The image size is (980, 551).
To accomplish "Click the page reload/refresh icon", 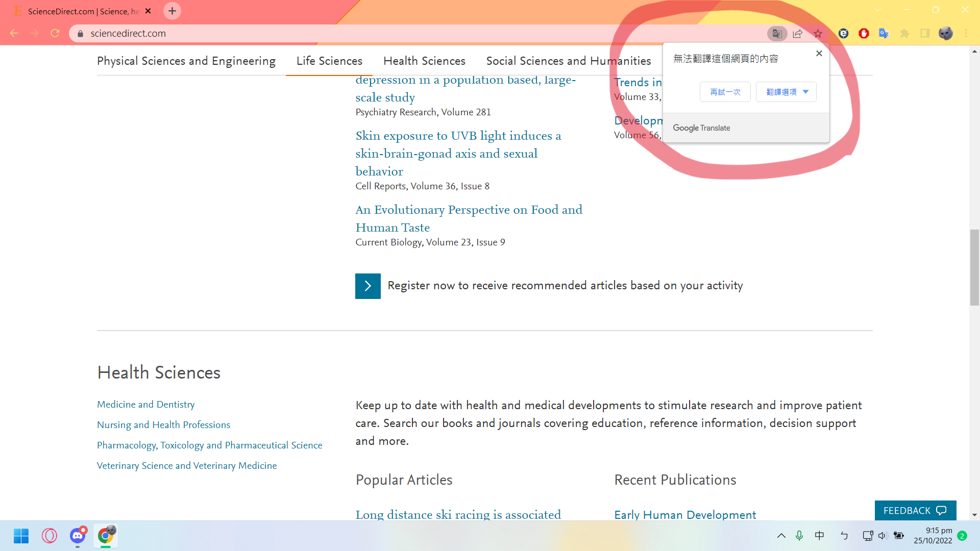I will coord(57,33).
